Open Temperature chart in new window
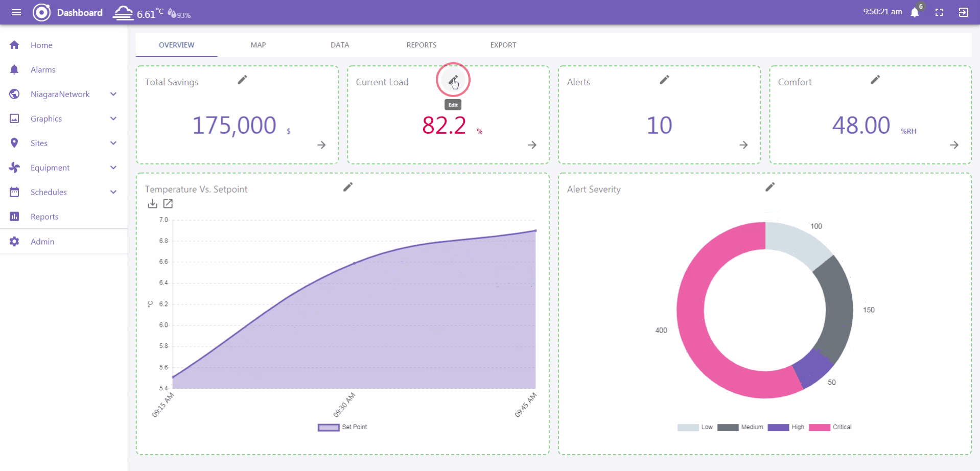 [168, 204]
